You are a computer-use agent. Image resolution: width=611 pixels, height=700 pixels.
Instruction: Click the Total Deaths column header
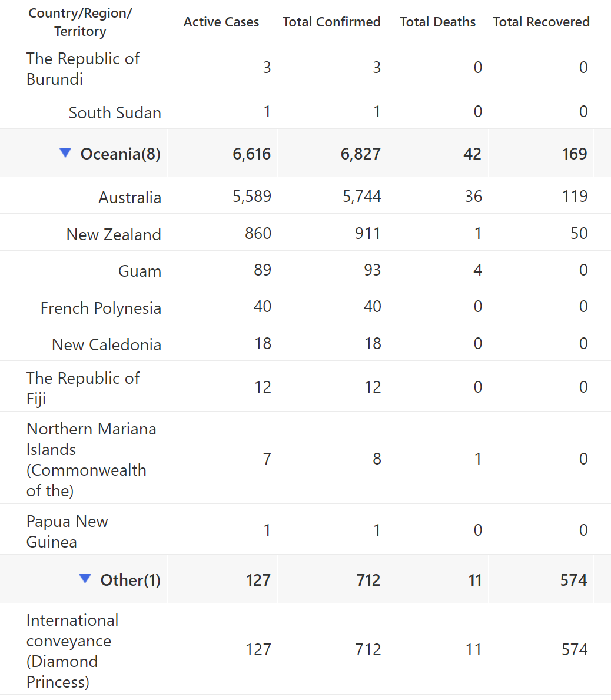coord(438,22)
